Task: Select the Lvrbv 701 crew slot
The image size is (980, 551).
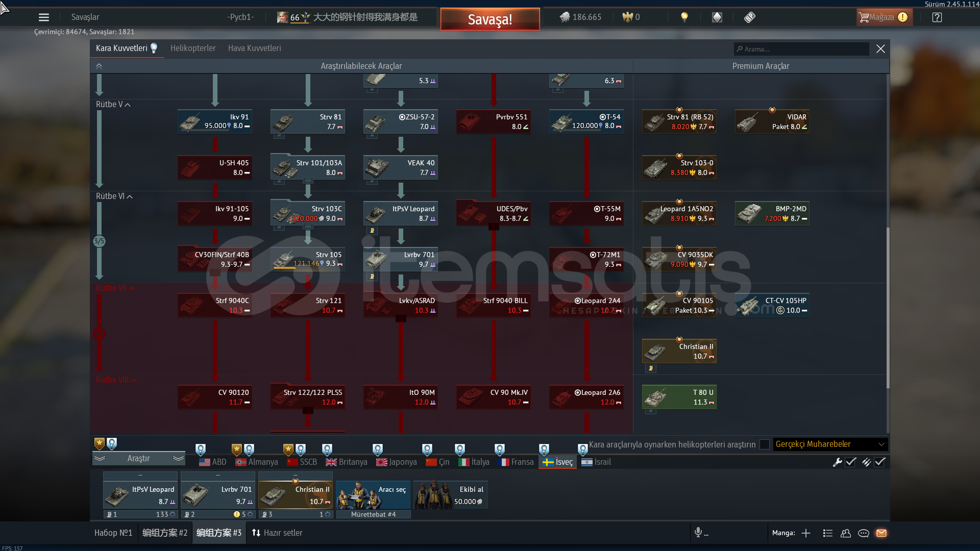Action: tap(218, 495)
